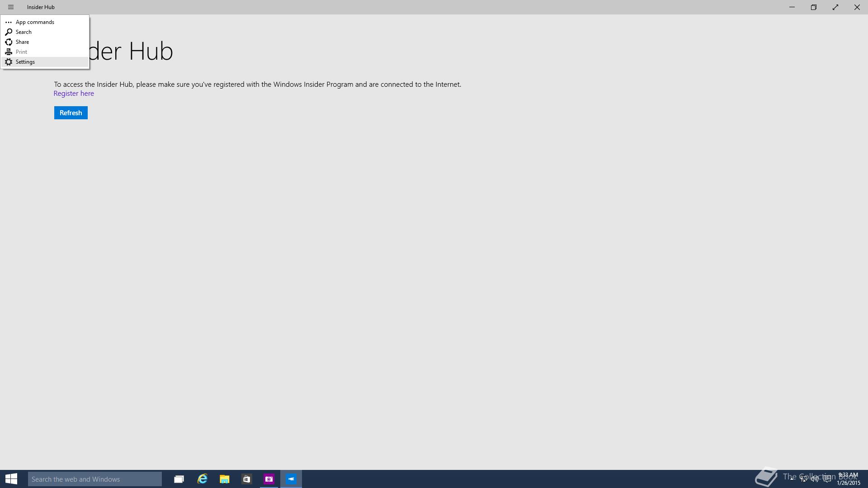Open the Store app on taskbar
The width and height of the screenshot is (868, 488).
246,479
